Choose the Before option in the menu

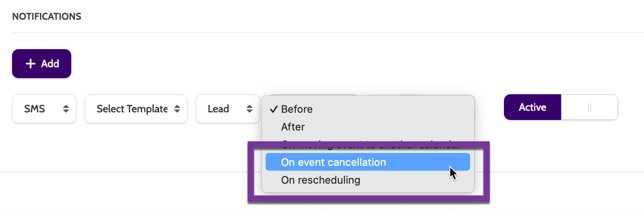point(297,109)
